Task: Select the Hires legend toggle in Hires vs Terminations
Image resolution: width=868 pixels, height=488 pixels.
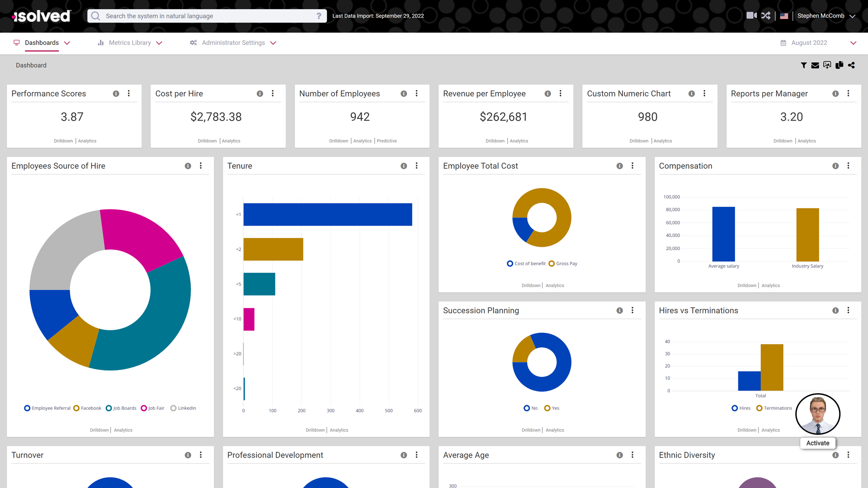Action: 741,408
